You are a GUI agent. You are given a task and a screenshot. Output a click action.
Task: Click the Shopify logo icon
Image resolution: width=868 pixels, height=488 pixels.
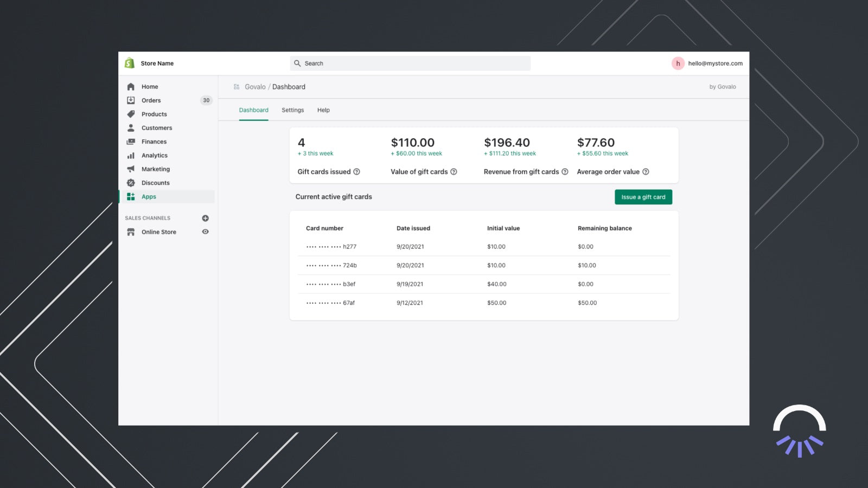click(129, 63)
